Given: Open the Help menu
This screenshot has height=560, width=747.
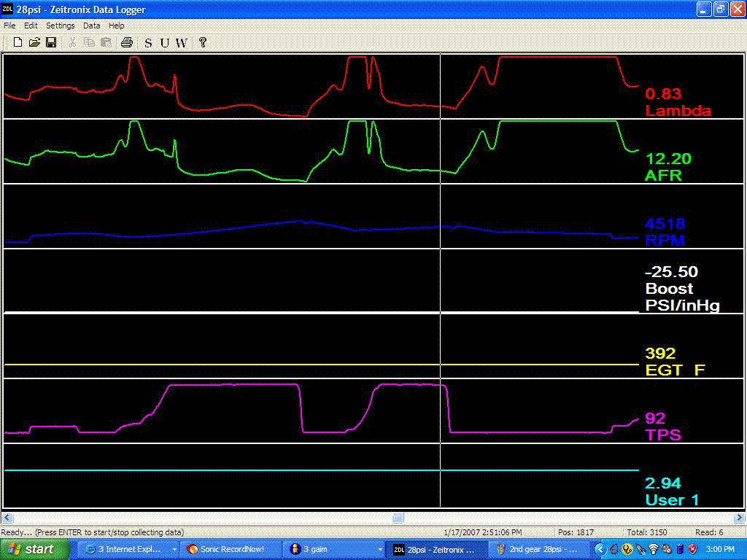Looking at the screenshot, I should point(116,26).
